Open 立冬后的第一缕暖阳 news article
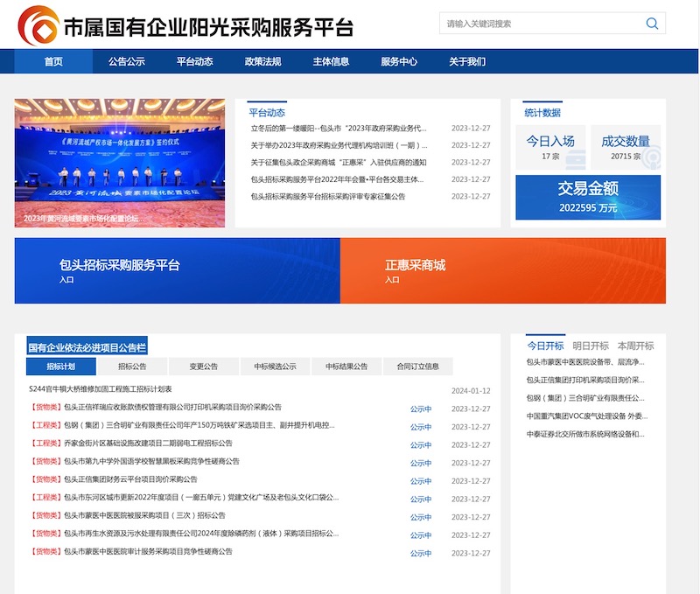 tap(339, 128)
